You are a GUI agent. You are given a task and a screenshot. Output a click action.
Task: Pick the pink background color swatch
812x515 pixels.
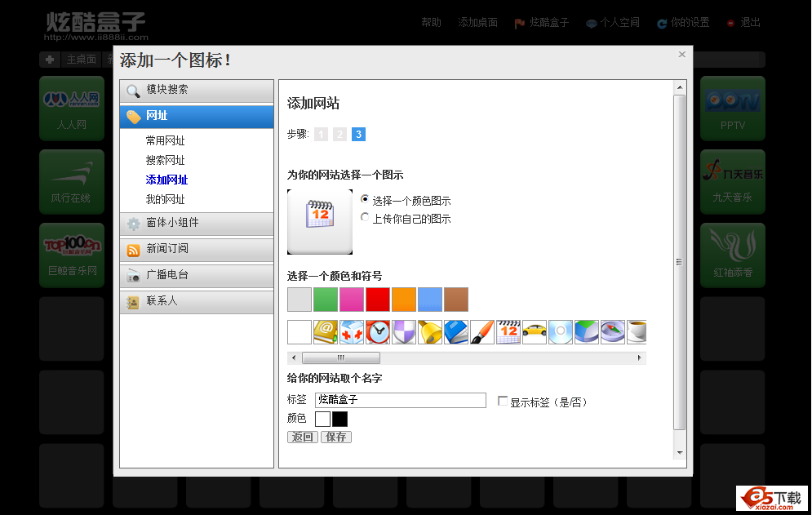tap(352, 300)
